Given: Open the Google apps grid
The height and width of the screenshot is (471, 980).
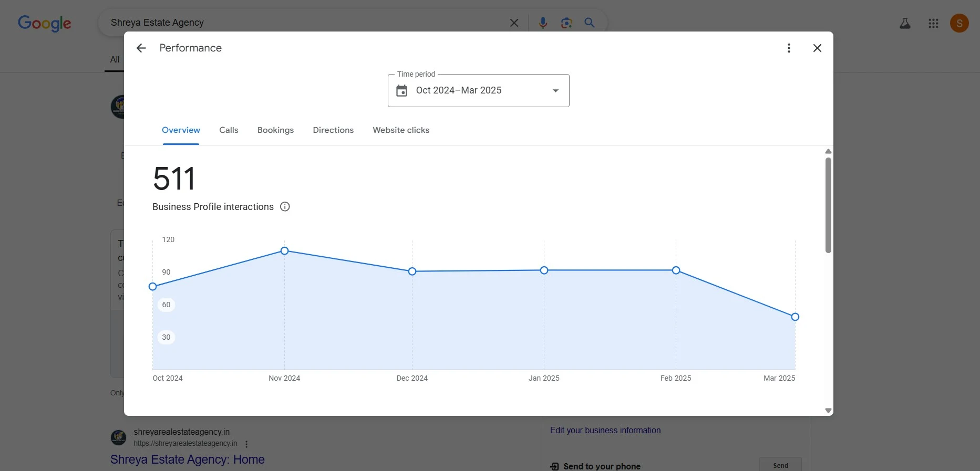Looking at the screenshot, I should (x=933, y=24).
